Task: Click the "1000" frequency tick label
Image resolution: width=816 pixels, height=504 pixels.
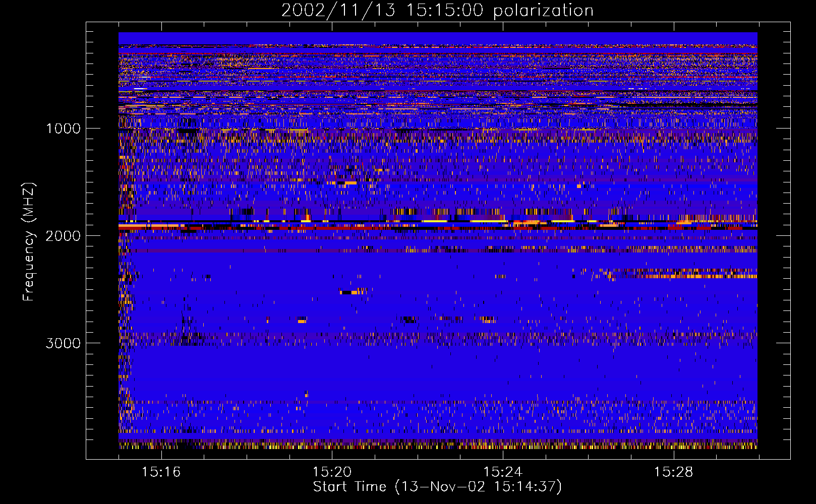Action: (63, 129)
